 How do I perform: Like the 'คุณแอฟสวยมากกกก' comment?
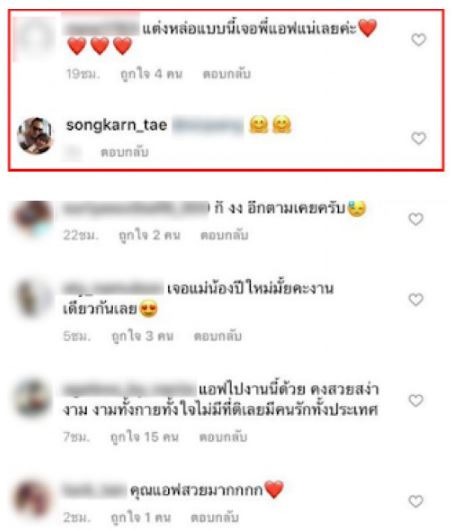(x=416, y=501)
